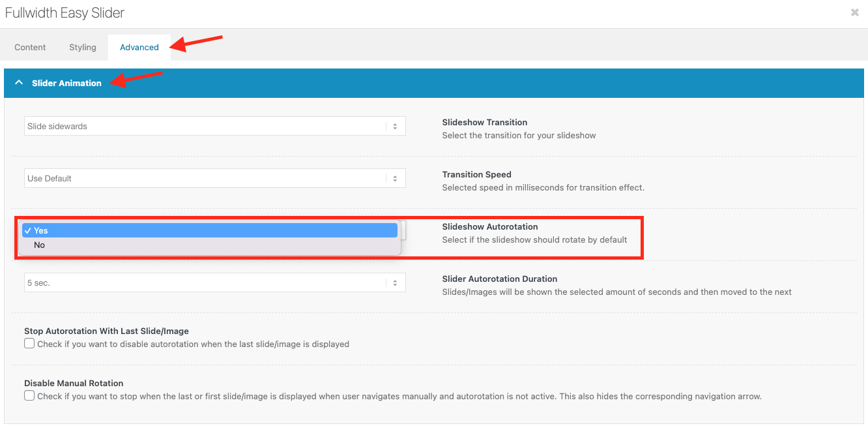
Task: Choose Yes in the autorotation list
Action: [209, 230]
